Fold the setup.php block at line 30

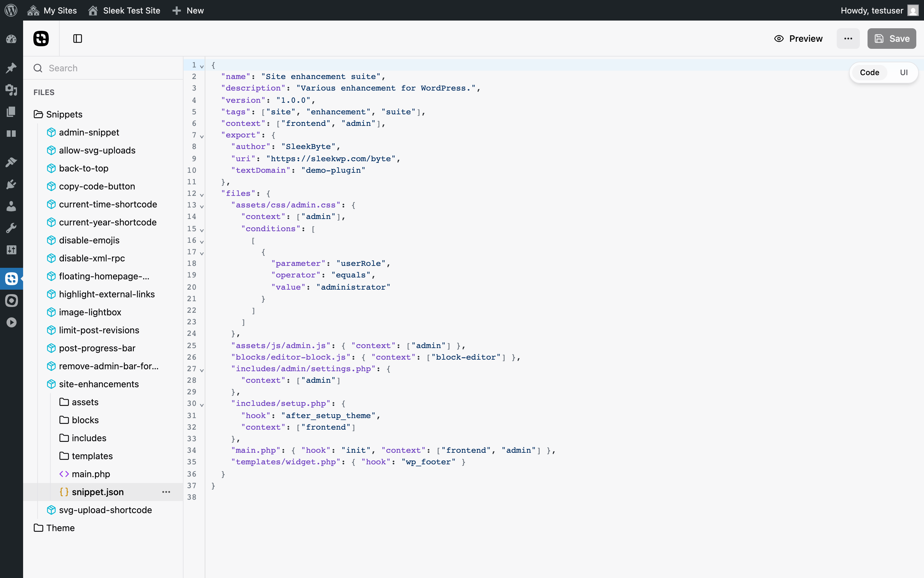point(202,405)
